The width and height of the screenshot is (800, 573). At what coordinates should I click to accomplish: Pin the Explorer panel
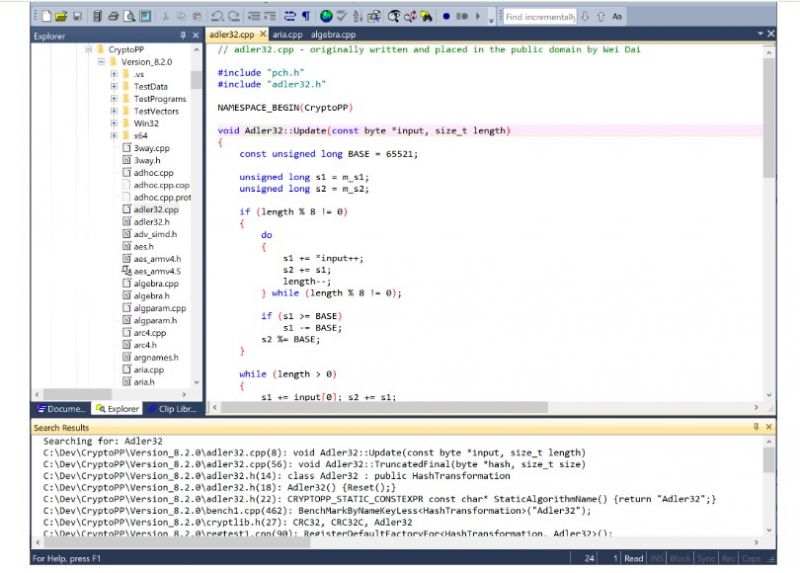(183, 35)
